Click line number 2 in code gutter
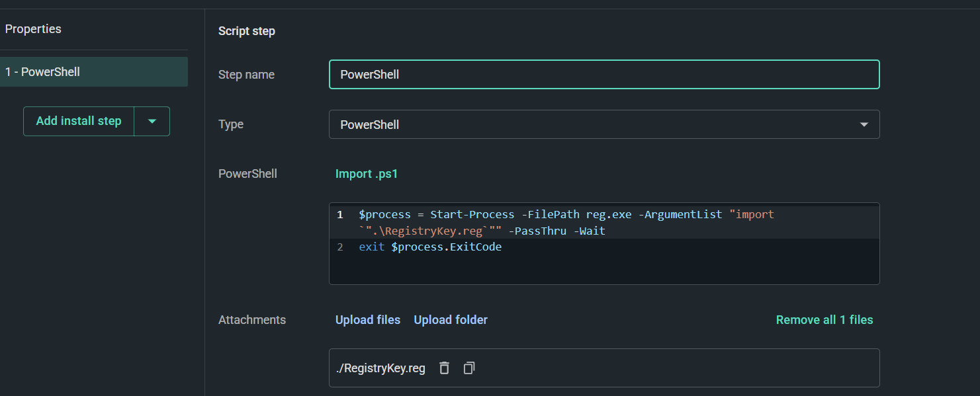The image size is (980, 396). pyautogui.click(x=340, y=247)
